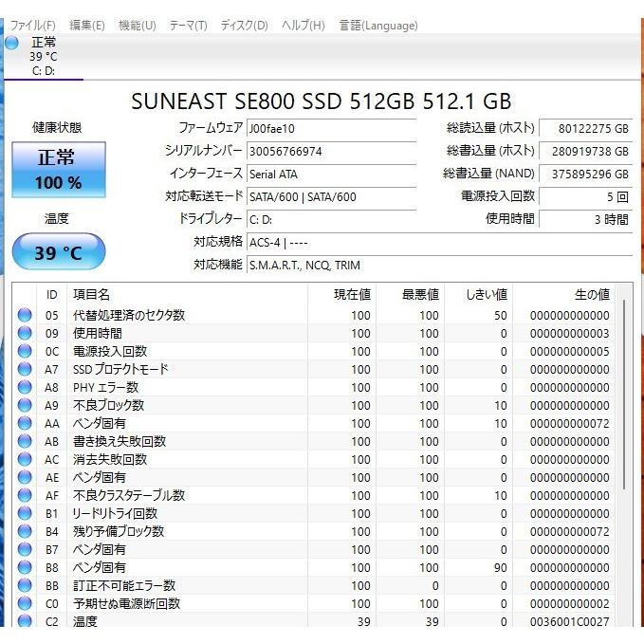Image resolution: width=644 pixels, height=644 pixels.
Task: Click the 生の値 column header
Action: (563, 294)
